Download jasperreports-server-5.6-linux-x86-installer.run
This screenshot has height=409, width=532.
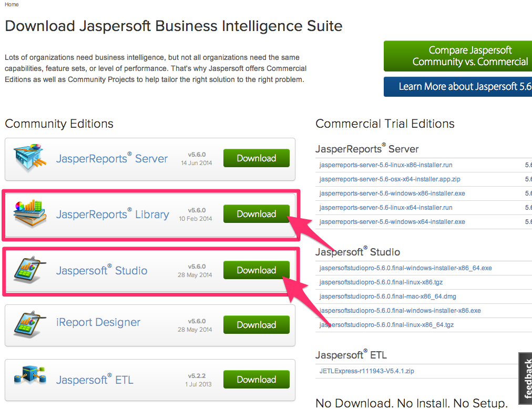tap(386, 165)
